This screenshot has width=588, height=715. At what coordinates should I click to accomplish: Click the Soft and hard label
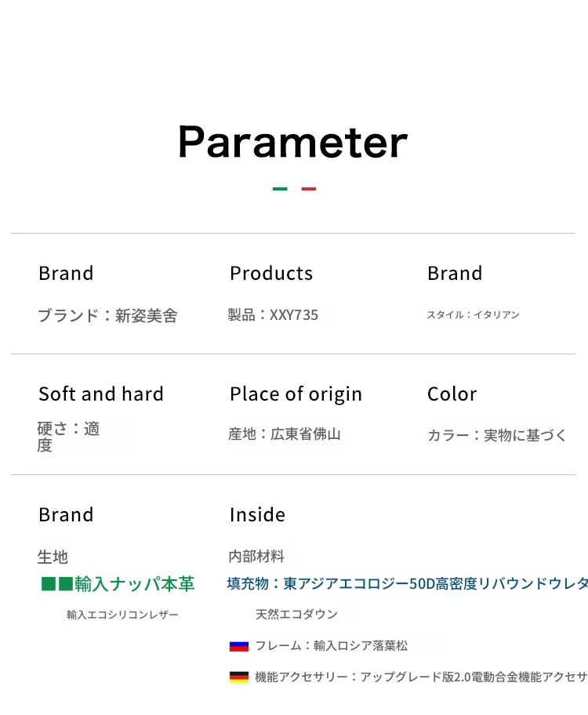click(x=101, y=394)
